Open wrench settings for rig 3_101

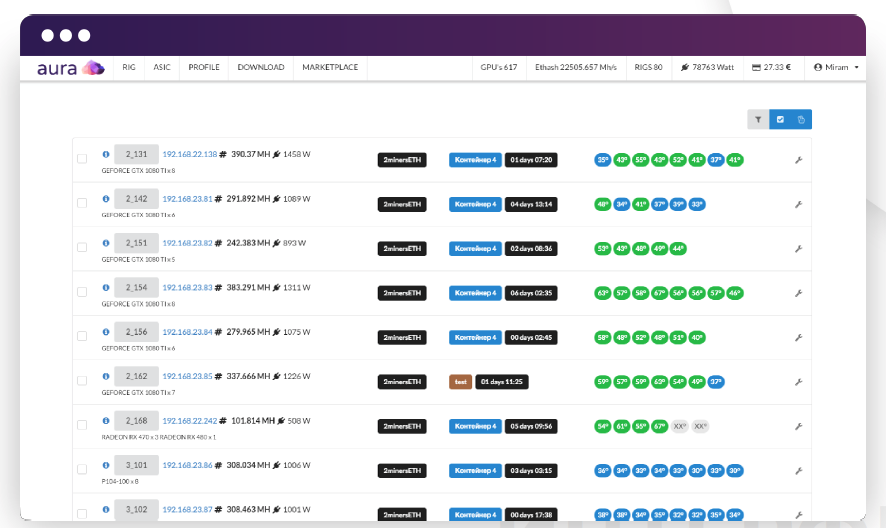tap(798, 470)
